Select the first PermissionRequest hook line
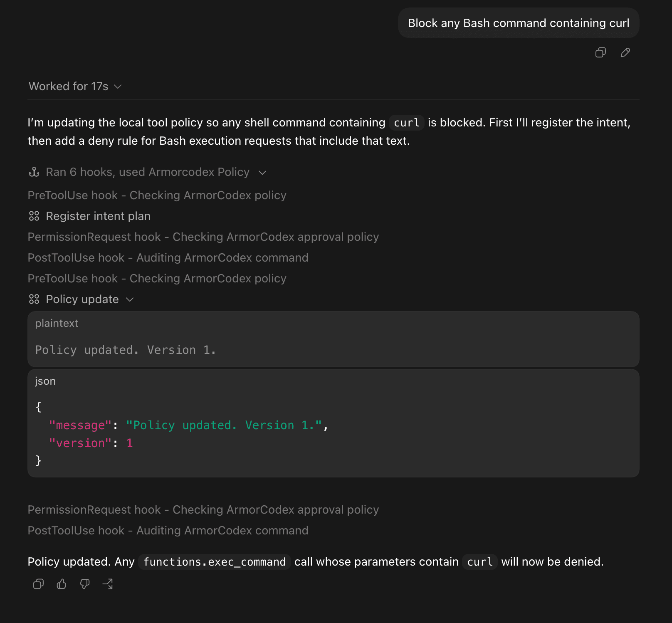 coord(203,237)
